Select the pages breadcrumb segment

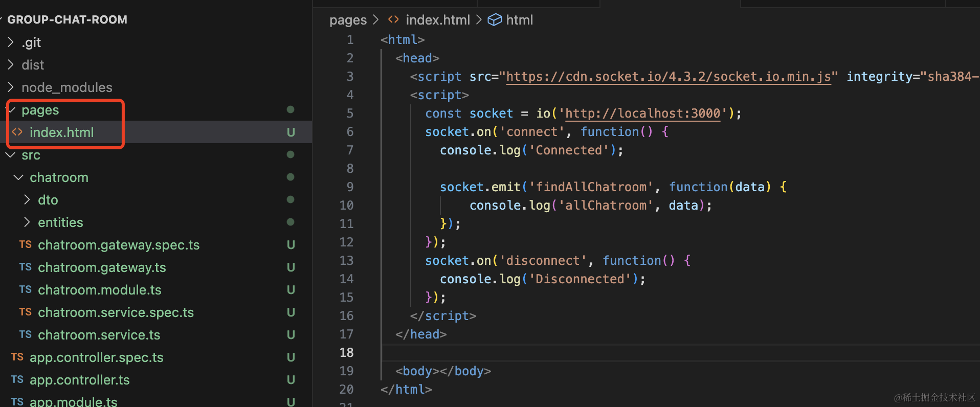348,20
